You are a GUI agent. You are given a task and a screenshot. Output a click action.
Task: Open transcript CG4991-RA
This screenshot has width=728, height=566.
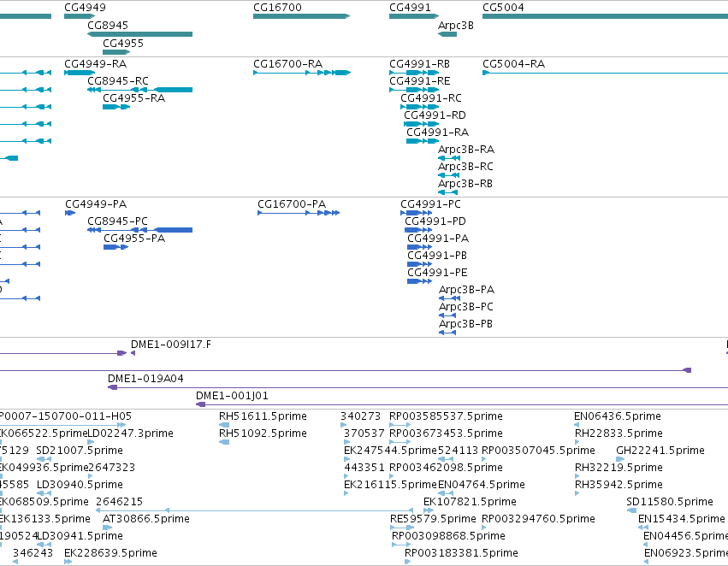point(437,133)
